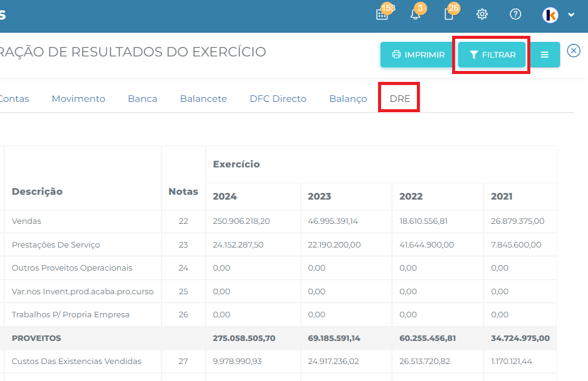Click the Filtrar filter button
The width and height of the screenshot is (588, 381).
(x=492, y=55)
